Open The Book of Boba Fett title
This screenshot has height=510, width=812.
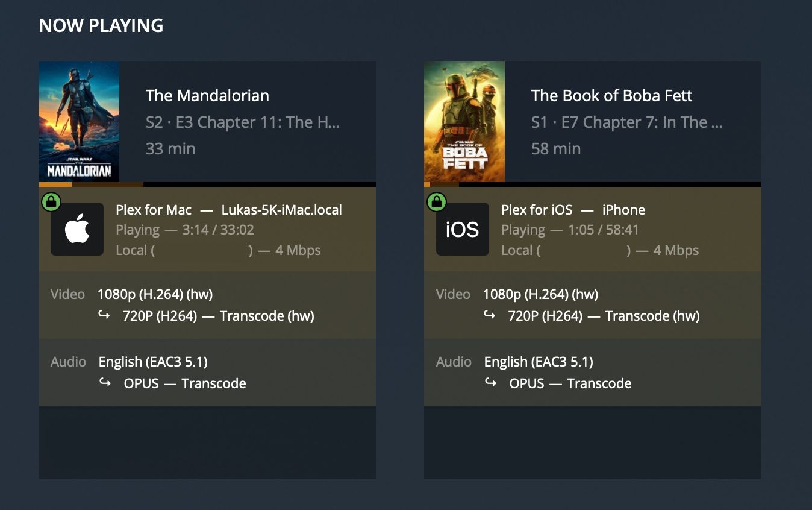(611, 95)
